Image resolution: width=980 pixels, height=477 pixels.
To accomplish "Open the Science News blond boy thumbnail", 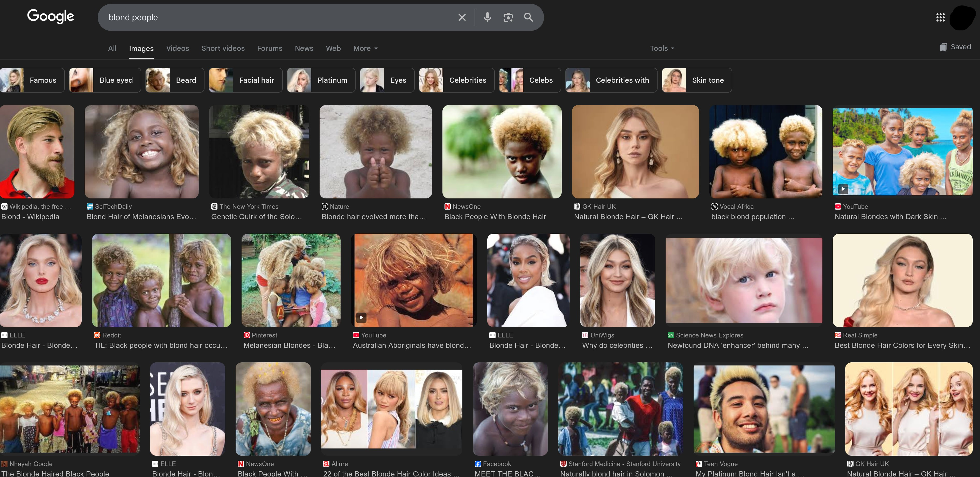I will (744, 280).
